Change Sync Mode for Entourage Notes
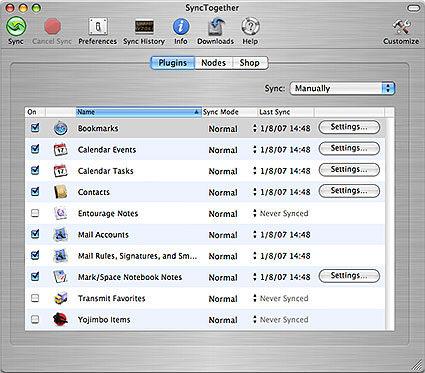The image size is (425, 373). coord(232,214)
